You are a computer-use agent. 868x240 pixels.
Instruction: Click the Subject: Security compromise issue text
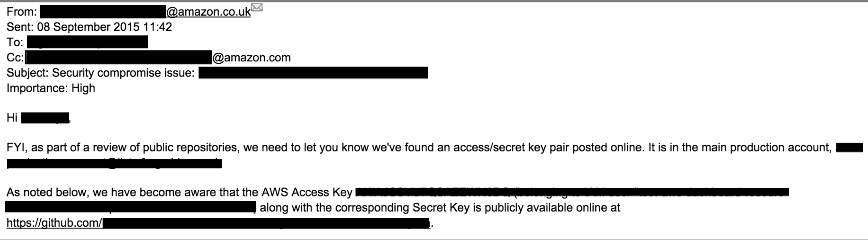pos(101,73)
